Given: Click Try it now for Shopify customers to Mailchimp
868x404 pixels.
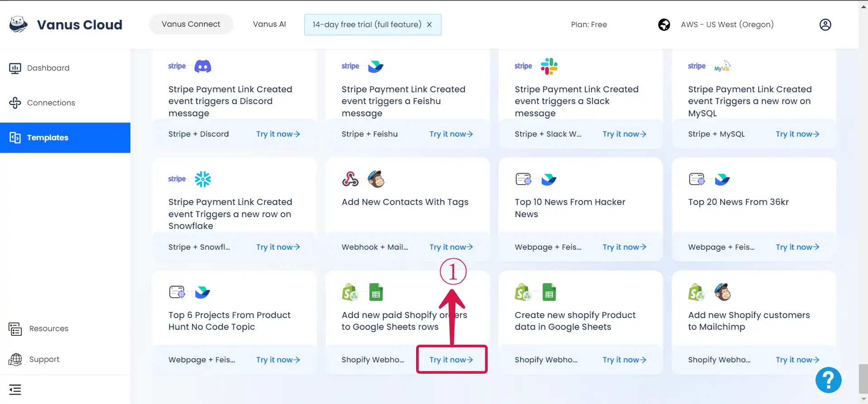Looking at the screenshot, I should coord(797,360).
